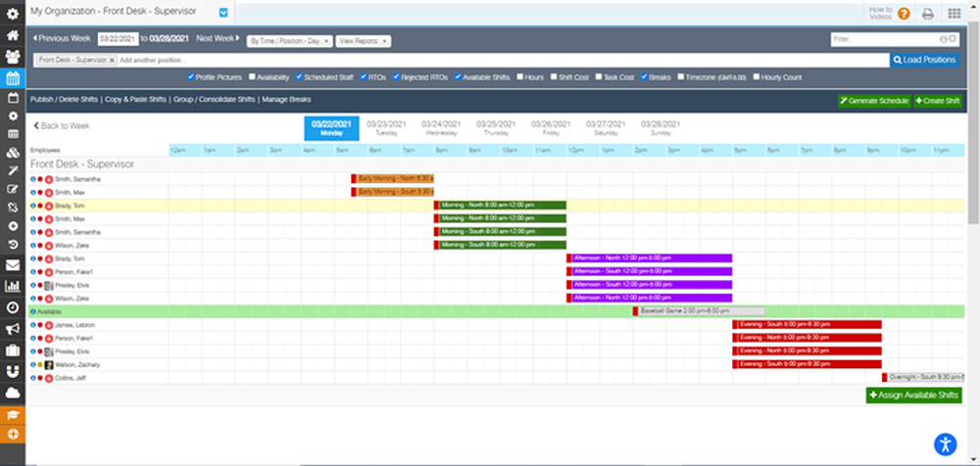This screenshot has width=980, height=466.
Task: Uncheck the Breaks checkbox
Action: (644, 77)
